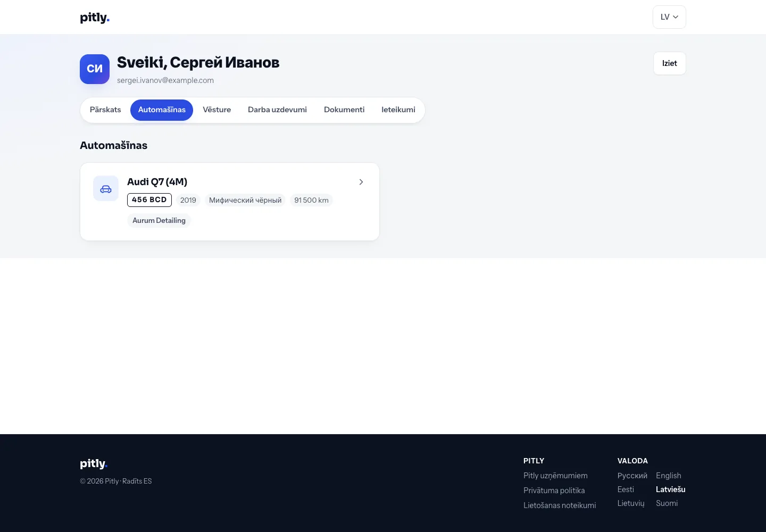Choose English language in footer
This screenshot has width=766, height=532.
(x=669, y=476)
